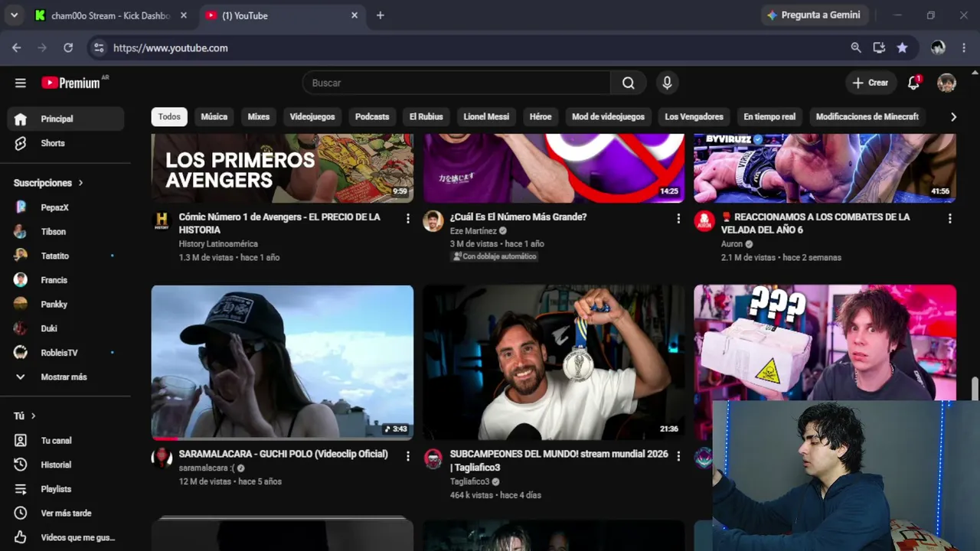Expand the Suscripciones section
The width and height of the screenshot is (980, 551).
coord(48,183)
